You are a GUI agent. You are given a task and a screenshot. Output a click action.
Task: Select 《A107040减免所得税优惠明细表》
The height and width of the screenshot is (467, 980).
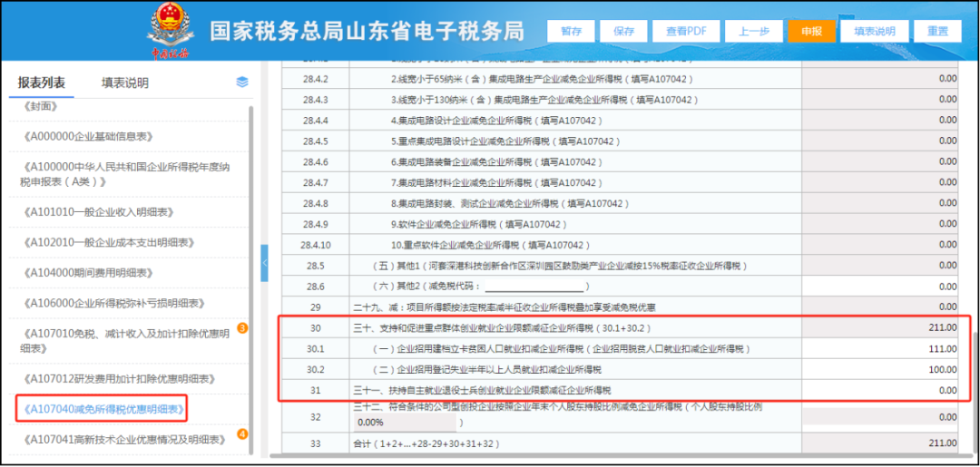103,410
